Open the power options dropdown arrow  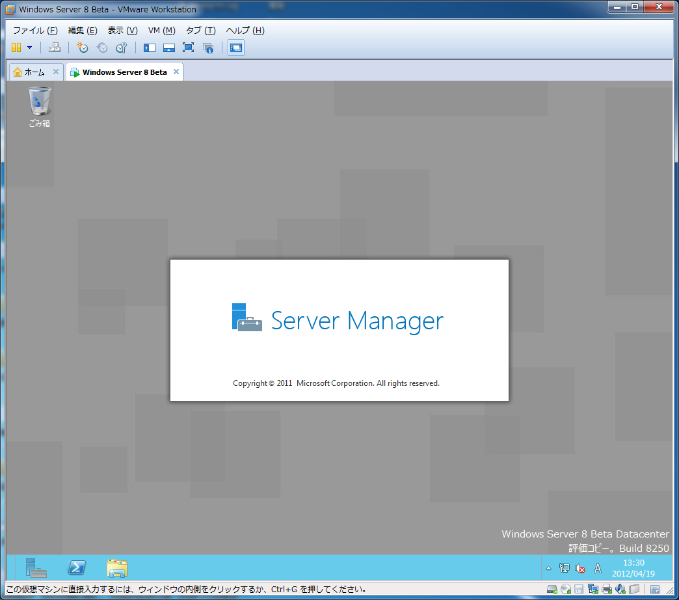[x=29, y=47]
